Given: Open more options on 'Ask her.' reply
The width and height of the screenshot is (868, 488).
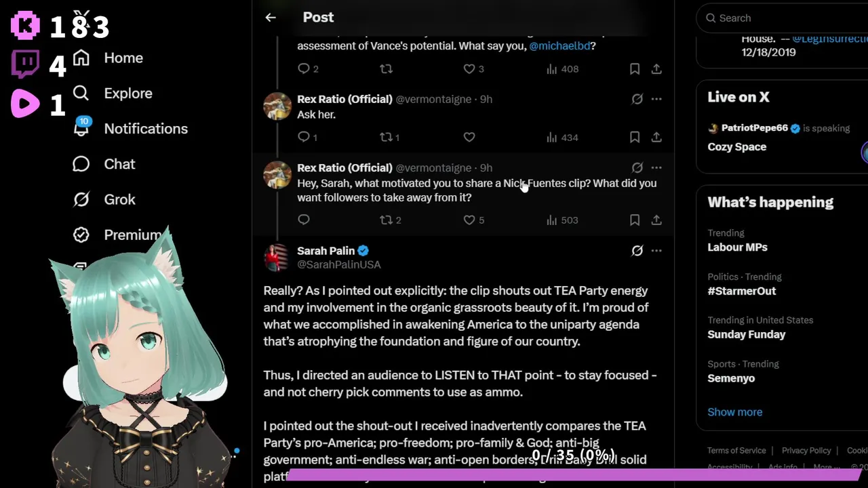Looking at the screenshot, I should [x=656, y=99].
